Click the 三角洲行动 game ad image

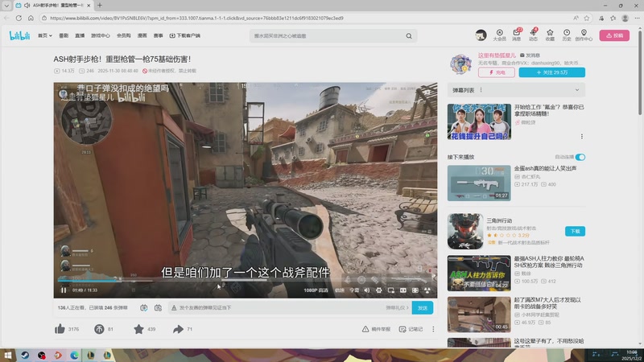pos(465,231)
